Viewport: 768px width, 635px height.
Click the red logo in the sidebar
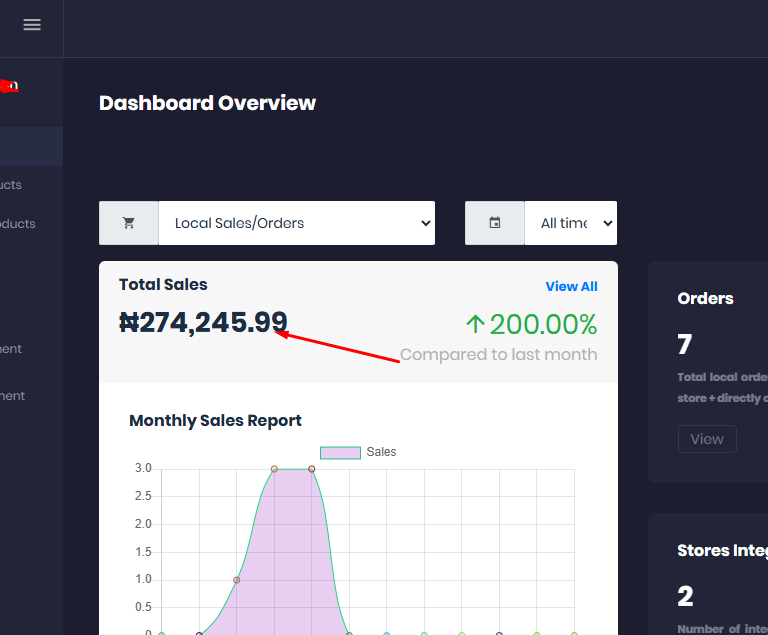click(9, 86)
